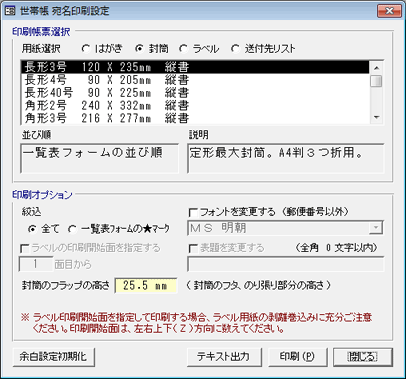The width and height of the screenshot is (406, 379).
Task: Click the title bar application icon
Action: 10,11
